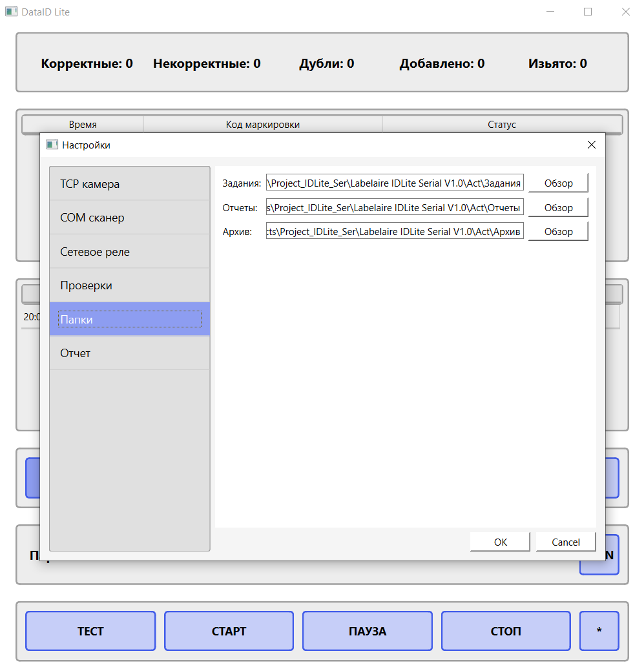Screen dimensions: 644x669
Task: Browse for the Задания folder via Обзор
Action: click(x=558, y=183)
